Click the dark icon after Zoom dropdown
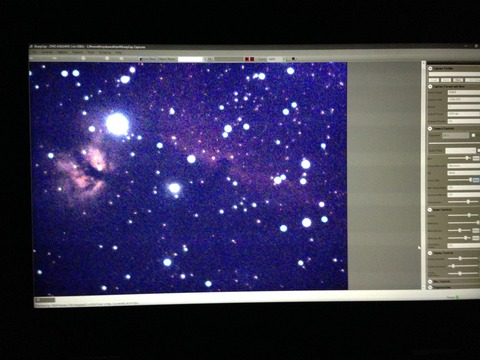Screen dimensions: 480x360 [294, 59]
